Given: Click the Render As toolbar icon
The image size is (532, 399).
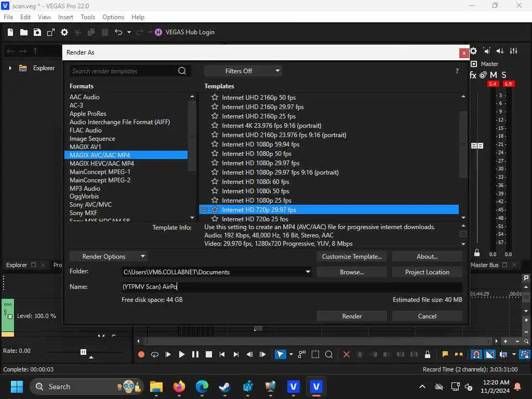Looking at the screenshot, I should (51, 32).
